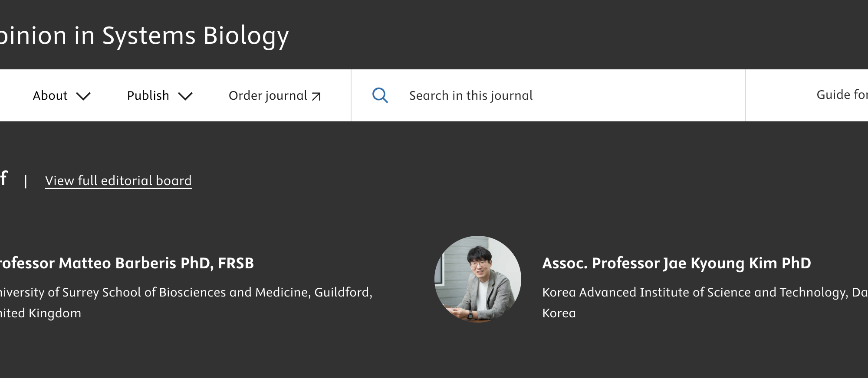The width and height of the screenshot is (868, 378).
Task: Expand the About chevron arrow
Action: point(83,96)
